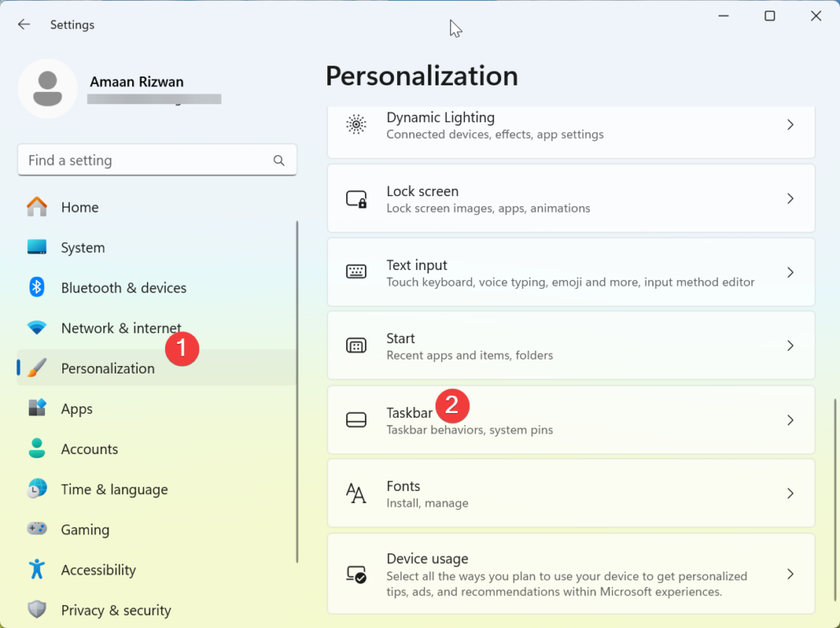Click the Dynamic Lighting sun icon
This screenshot has height=628, width=840.
pos(356,125)
